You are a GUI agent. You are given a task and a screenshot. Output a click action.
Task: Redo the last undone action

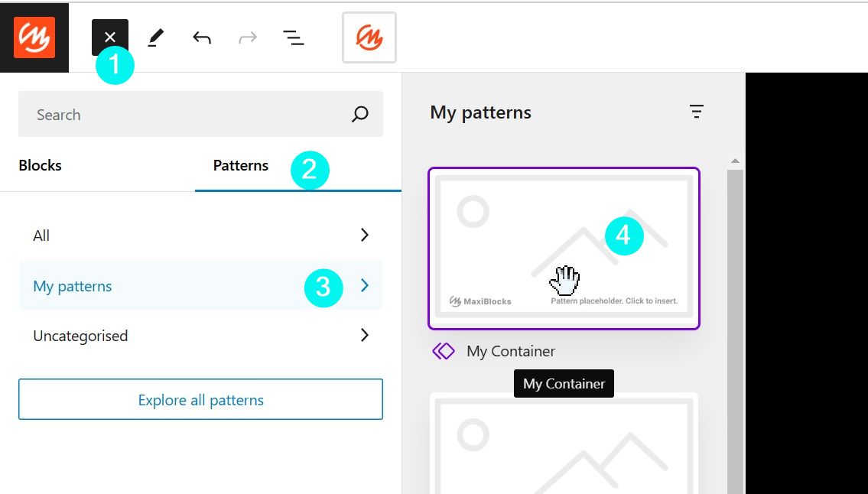248,37
